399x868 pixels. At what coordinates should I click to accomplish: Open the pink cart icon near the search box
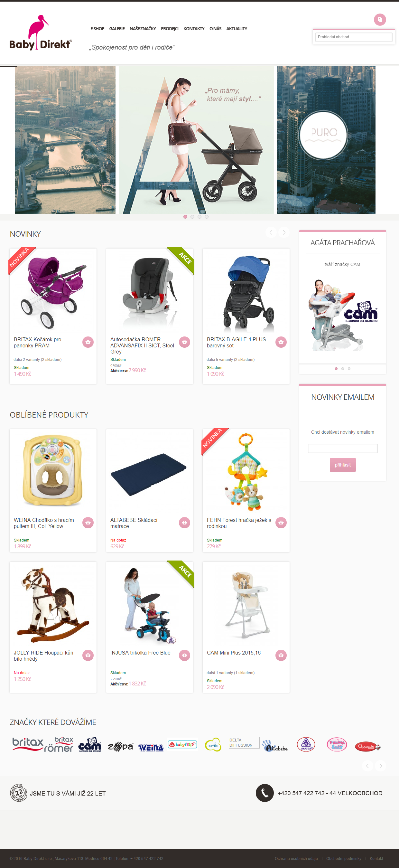click(380, 20)
